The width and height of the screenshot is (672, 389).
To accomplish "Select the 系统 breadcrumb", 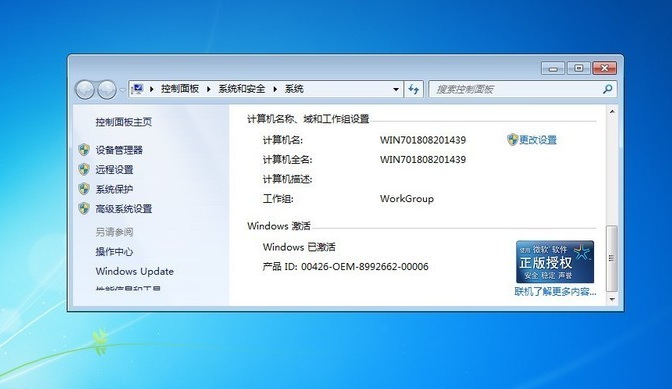I will tap(294, 89).
